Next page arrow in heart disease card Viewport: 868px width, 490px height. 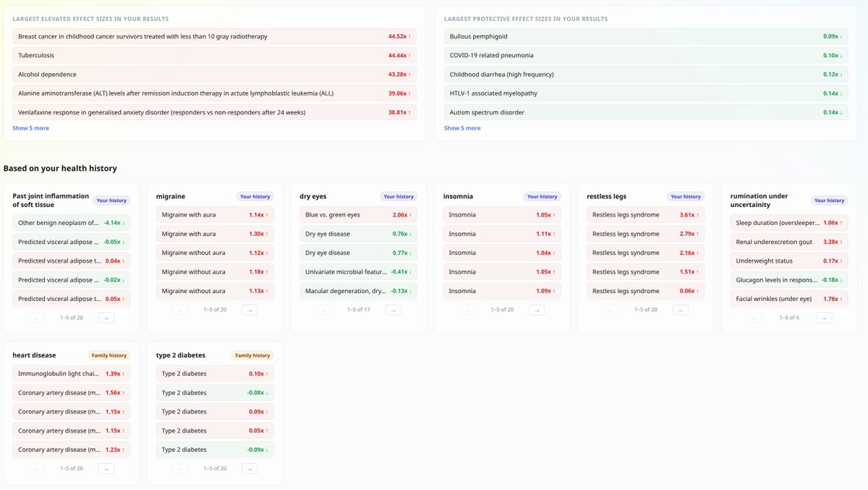pyautogui.click(x=106, y=468)
